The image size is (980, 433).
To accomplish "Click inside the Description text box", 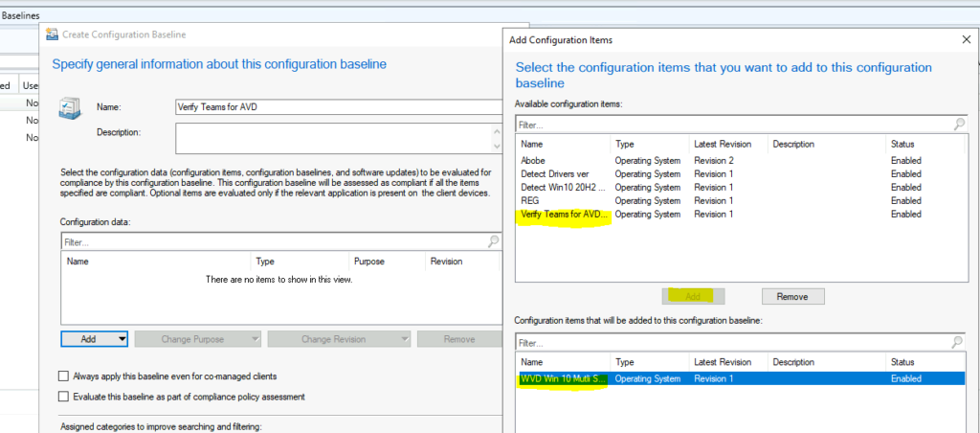I will click(334, 138).
